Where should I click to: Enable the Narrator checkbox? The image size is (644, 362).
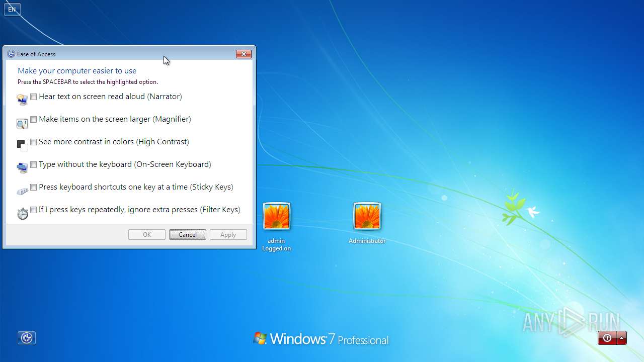click(34, 97)
